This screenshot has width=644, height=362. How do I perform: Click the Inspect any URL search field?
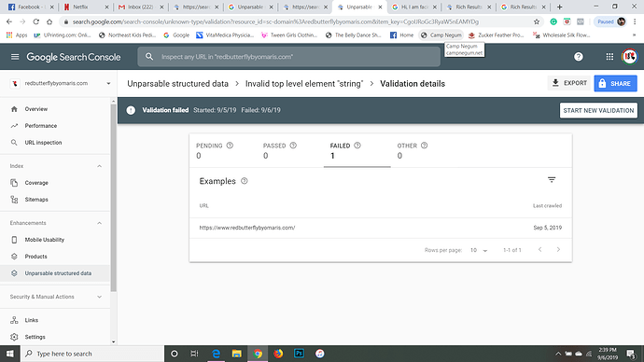tap(289, 57)
